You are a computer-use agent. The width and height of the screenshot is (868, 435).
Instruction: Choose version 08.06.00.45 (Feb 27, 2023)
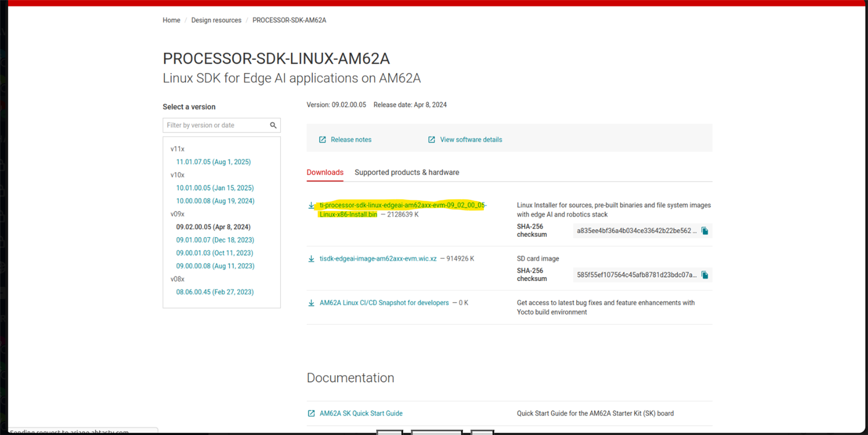(215, 292)
